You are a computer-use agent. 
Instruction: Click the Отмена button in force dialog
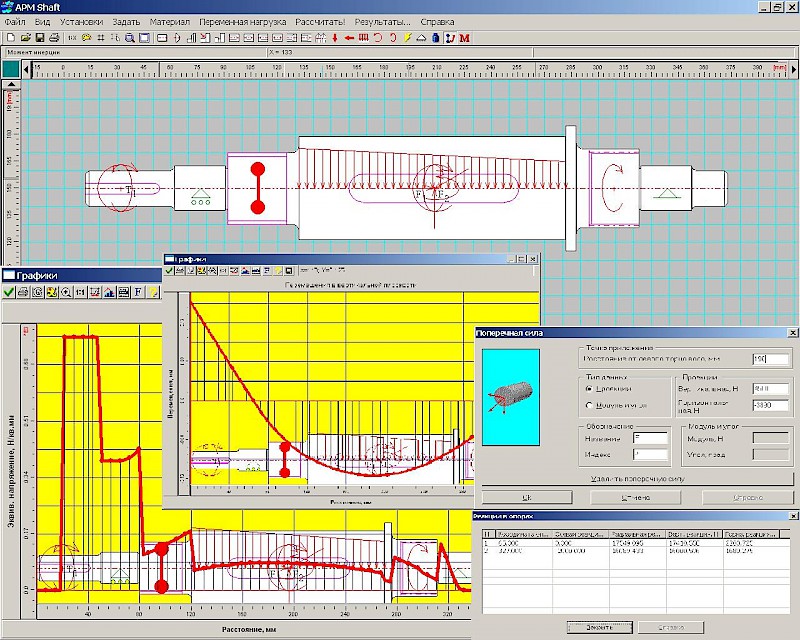[635, 497]
